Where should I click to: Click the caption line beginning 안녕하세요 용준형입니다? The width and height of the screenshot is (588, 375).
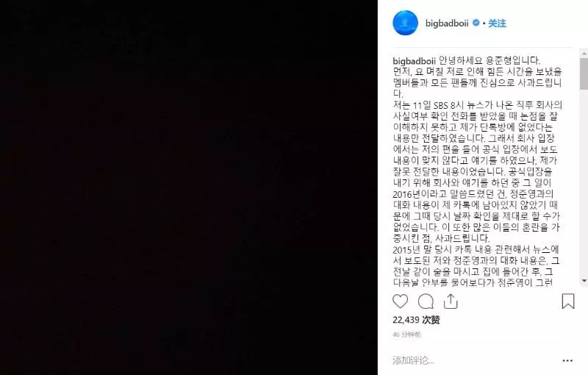(x=490, y=60)
